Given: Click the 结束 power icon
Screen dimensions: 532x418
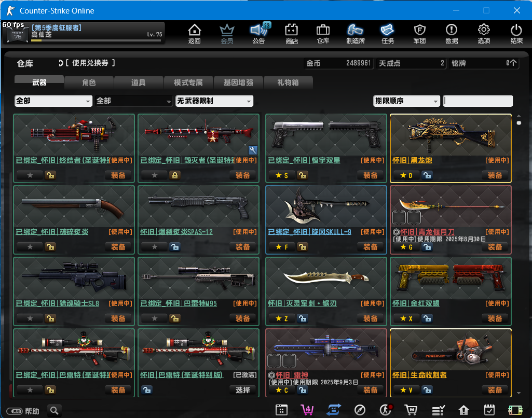Looking at the screenshot, I should point(516,34).
